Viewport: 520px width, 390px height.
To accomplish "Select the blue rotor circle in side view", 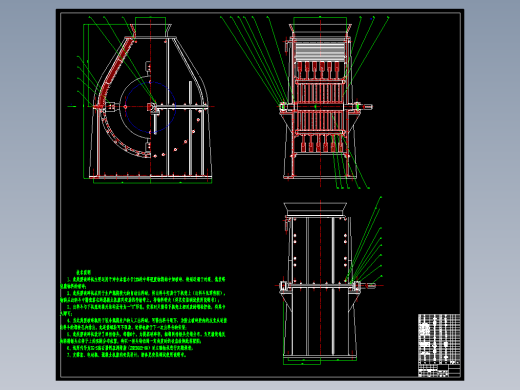I will pyautogui.click(x=151, y=107).
